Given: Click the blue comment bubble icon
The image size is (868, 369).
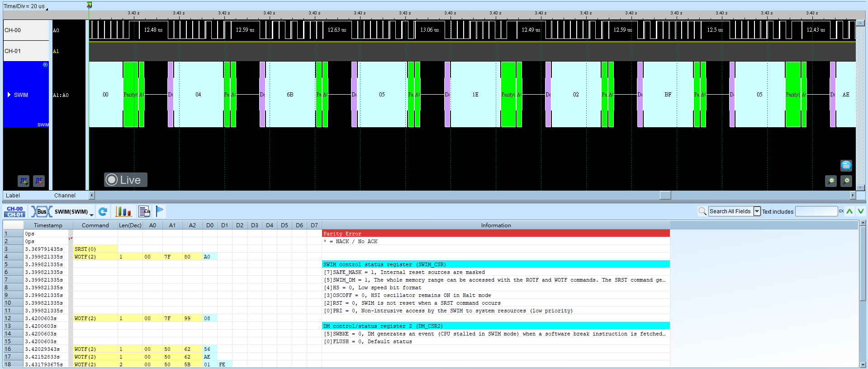Looking at the screenshot, I should pyautogui.click(x=846, y=165).
